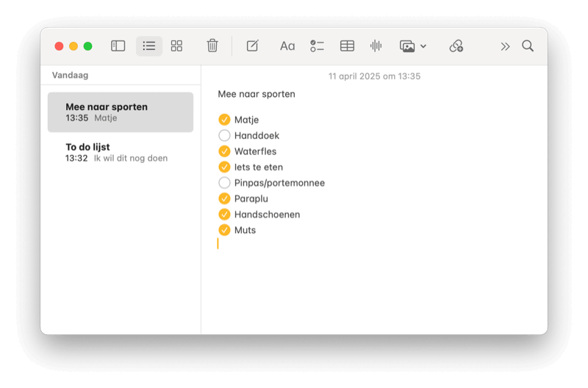Create a new note
Screen dimensions: 588x388
(252, 46)
